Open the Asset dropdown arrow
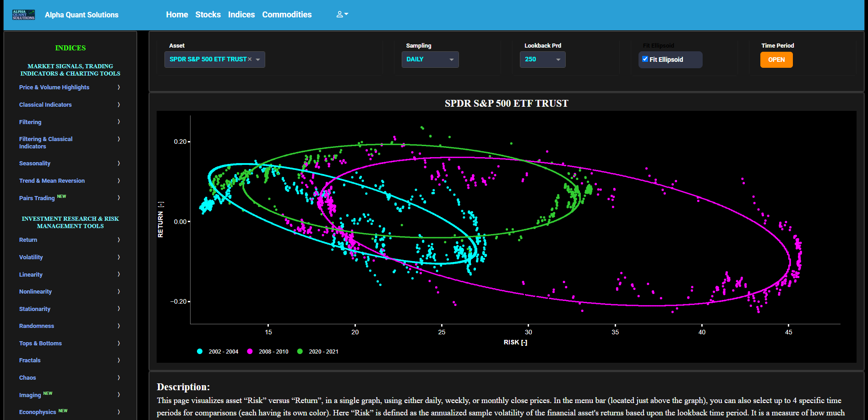868x420 pixels. 258,60
